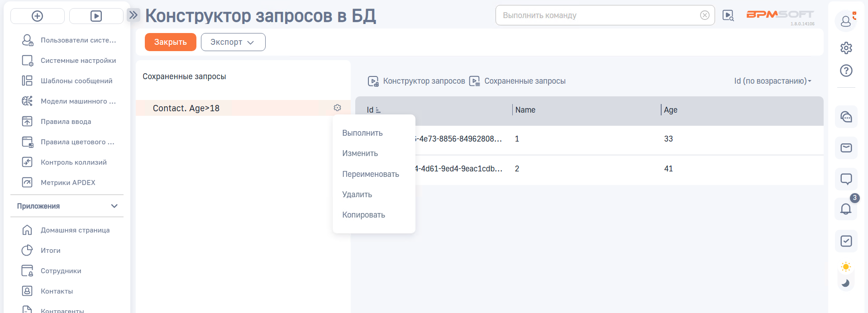Click the Id cell ending 9eac1cdb…
Screen dimensions: 868x313
point(458,169)
